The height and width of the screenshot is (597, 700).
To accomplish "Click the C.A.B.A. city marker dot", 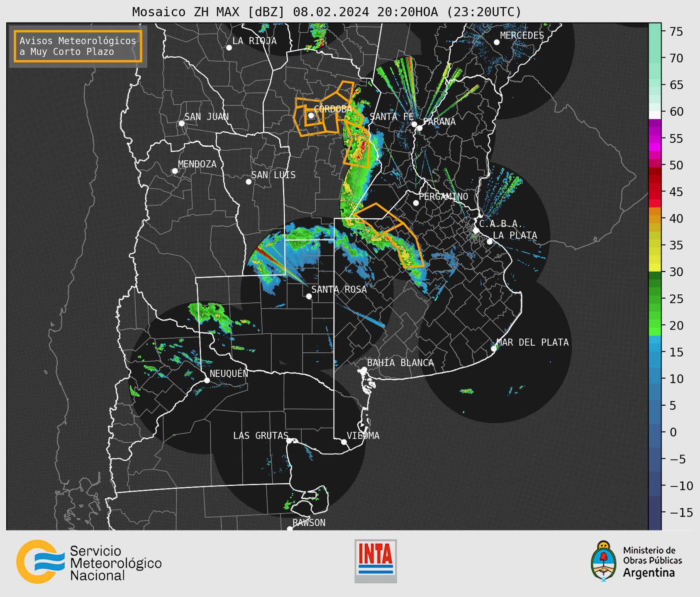I will click(x=476, y=230).
